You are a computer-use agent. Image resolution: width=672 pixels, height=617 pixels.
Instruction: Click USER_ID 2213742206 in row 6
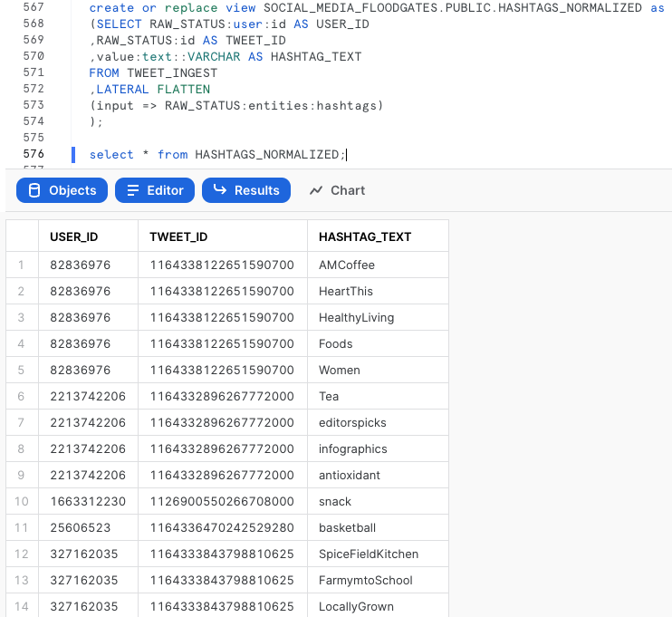coord(88,396)
